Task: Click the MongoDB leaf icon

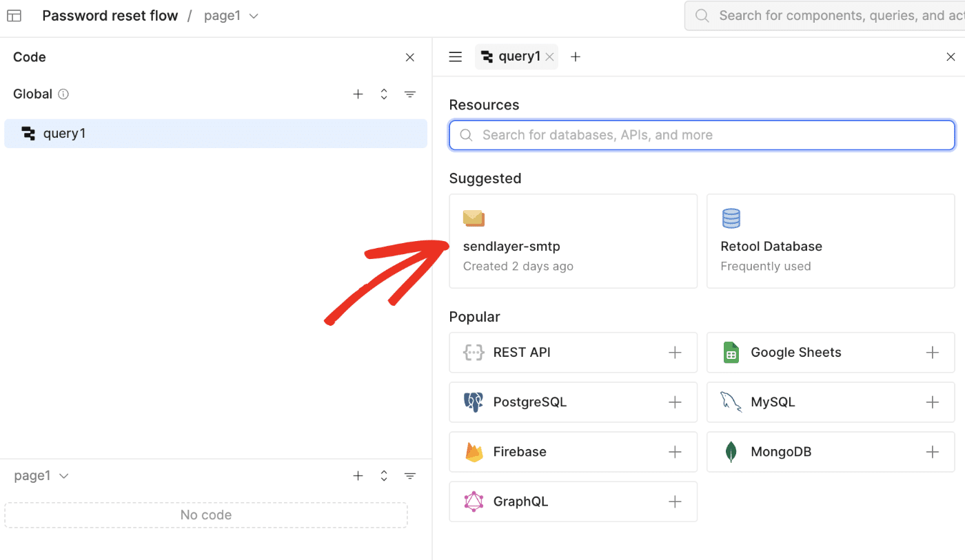Action: [731, 452]
